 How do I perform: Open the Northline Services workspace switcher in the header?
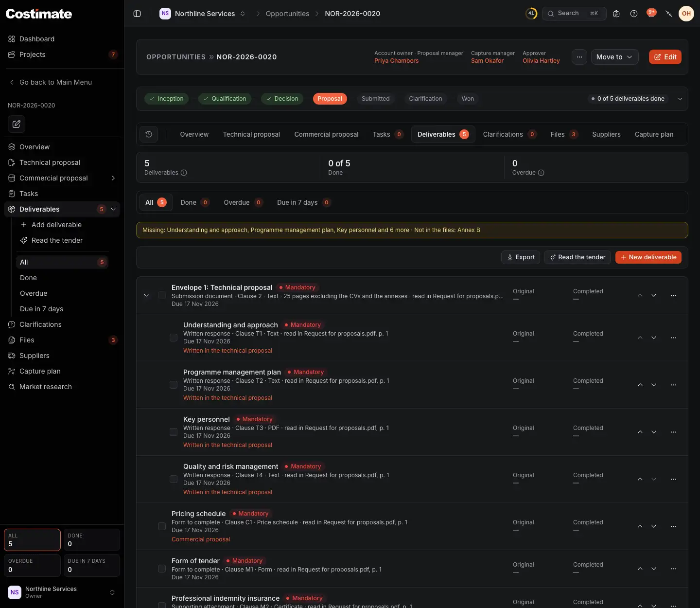203,14
